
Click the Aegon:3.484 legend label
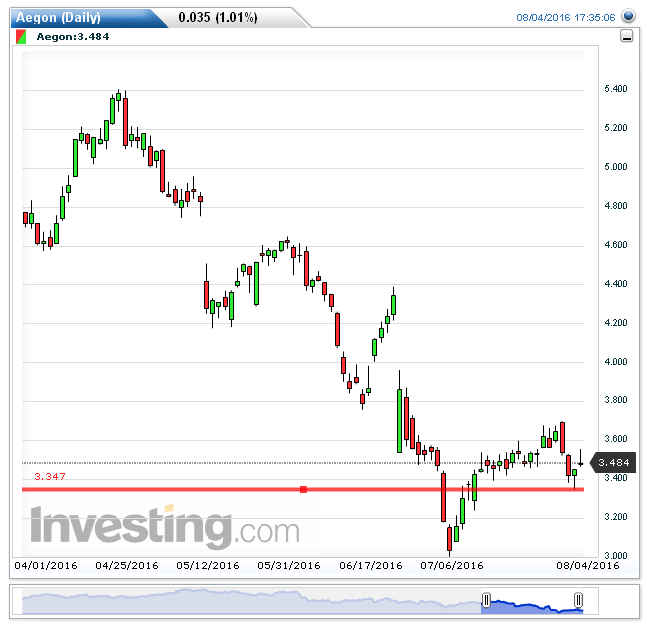coord(73,36)
